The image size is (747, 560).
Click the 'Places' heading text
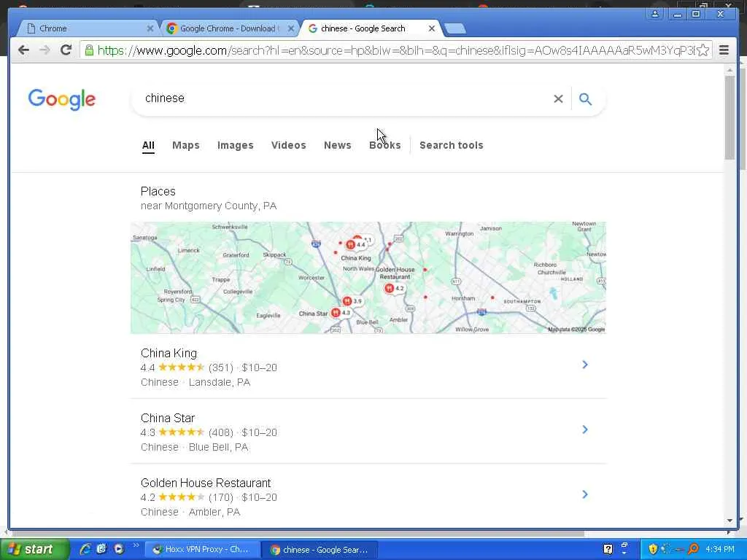point(158,192)
